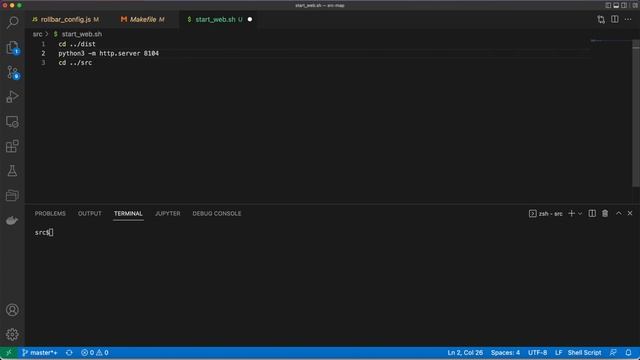Open Remote Explorer view
Image resolution: width=640 pixels, height=360 pixels.
12,122
